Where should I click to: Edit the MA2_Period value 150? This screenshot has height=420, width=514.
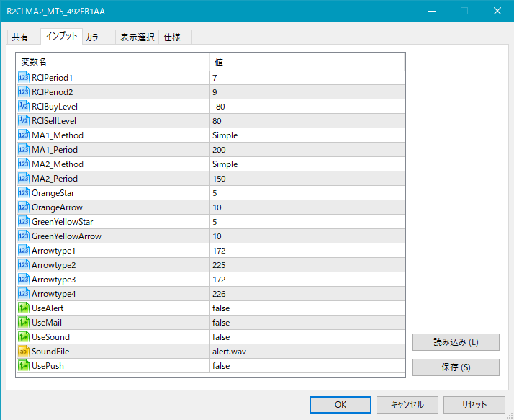point(307,179)
